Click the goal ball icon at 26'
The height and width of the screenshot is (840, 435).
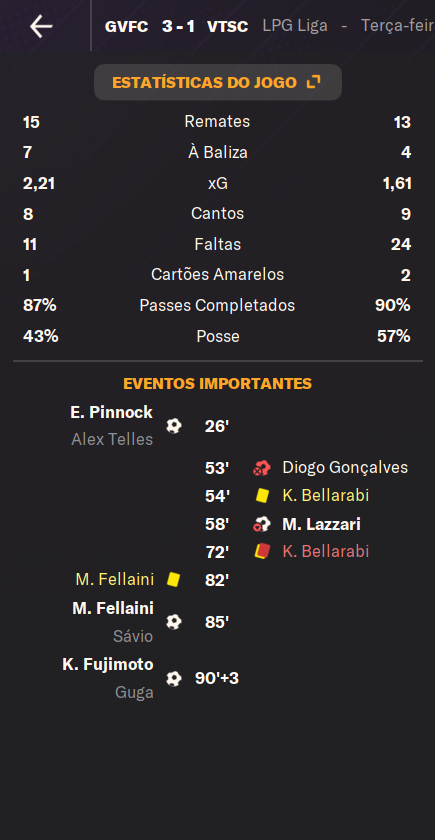[174, 426]
